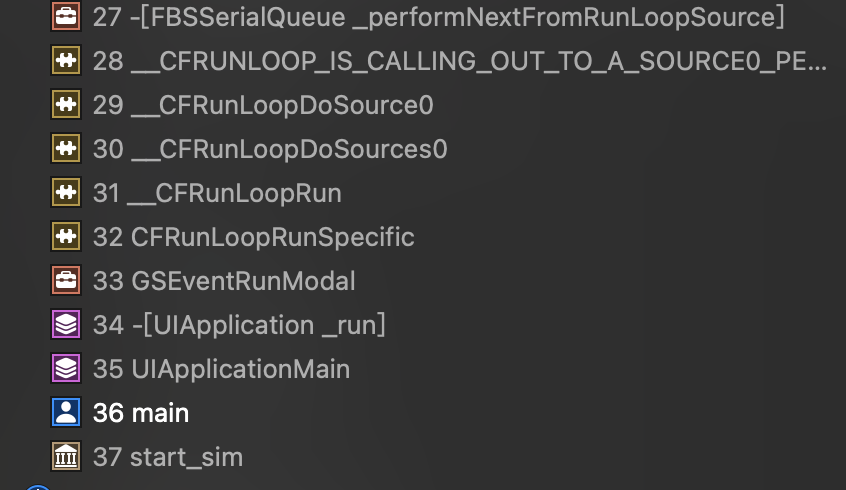Image resolution: width=846 pixels, height=490 pixels.
Task: Click the icon next to frame 28 CFRUNLOOP_IS_CALLING_OUT
Action: coord(65,61)
